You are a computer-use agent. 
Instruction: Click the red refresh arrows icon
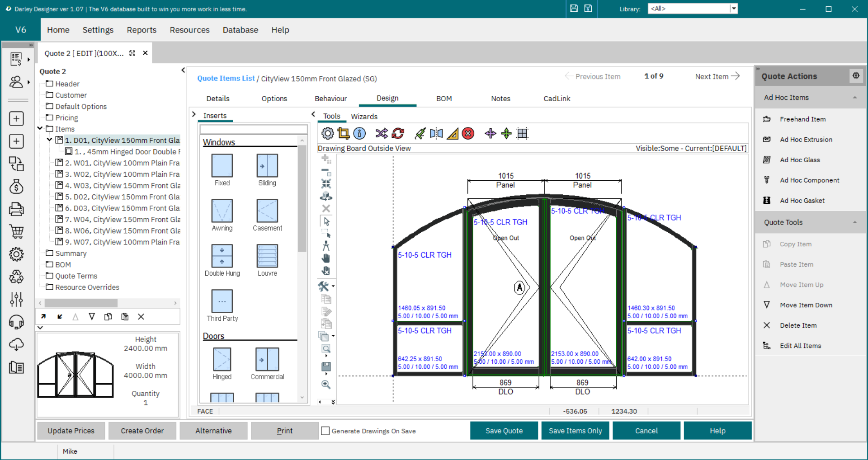pyautogui.click(x=398, y=133)
